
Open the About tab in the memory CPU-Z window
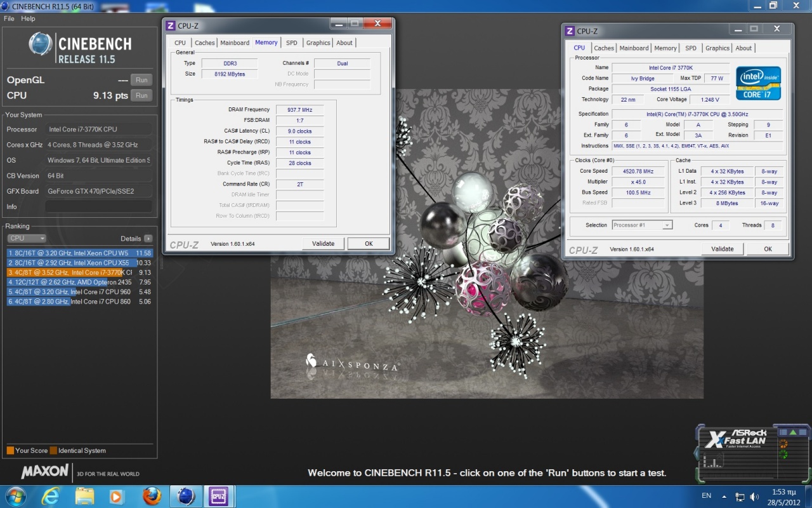coord(344,43)
